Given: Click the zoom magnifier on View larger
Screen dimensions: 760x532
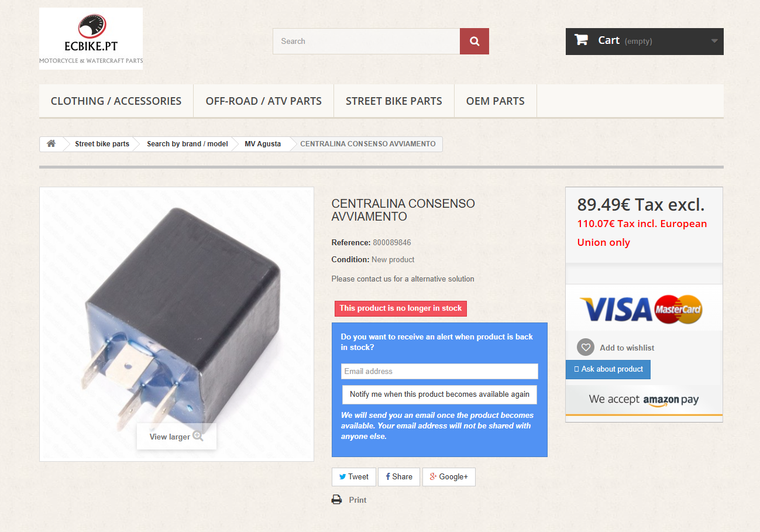Looking at the screenshot, I should [198, 436].
